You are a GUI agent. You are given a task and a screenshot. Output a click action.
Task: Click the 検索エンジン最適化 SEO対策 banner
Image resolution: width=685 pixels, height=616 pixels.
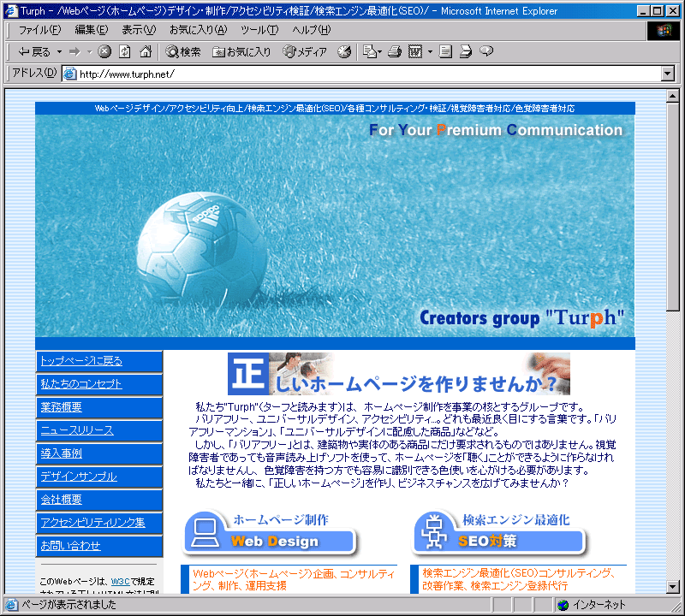pos(499,534)
